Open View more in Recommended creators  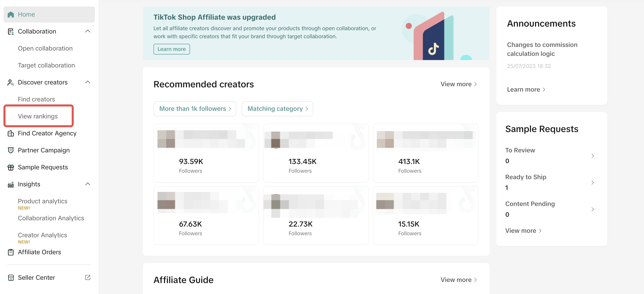coord(458,84)
